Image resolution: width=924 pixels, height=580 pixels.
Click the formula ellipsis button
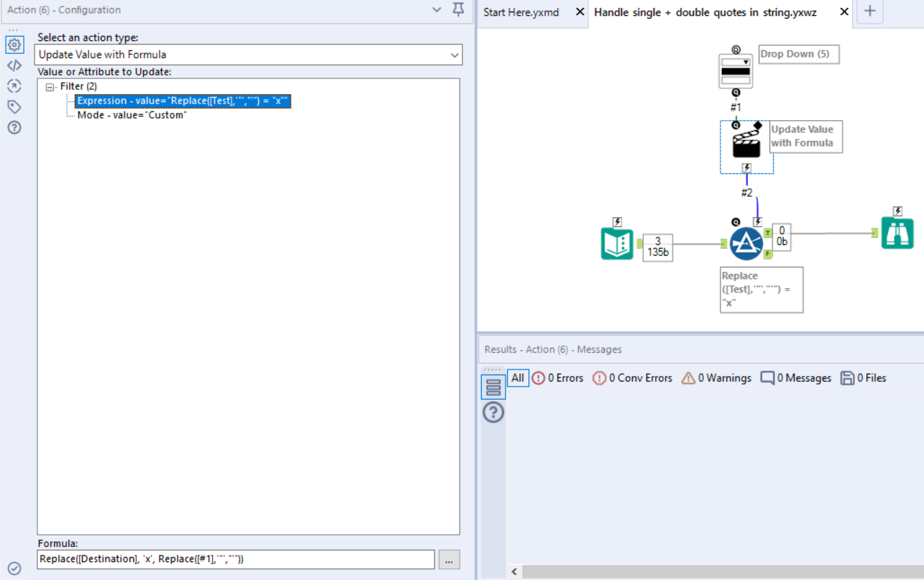click(449, 559)
